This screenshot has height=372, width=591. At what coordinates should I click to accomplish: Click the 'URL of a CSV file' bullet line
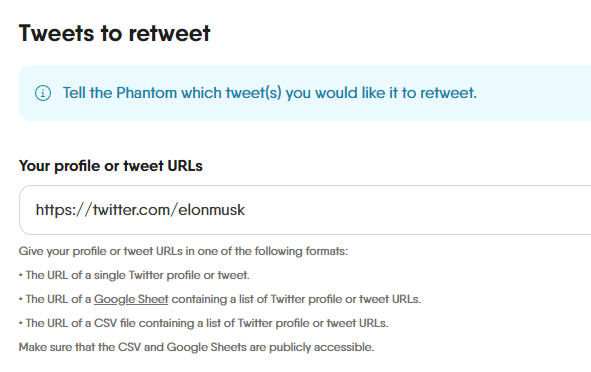click(207, 323)
